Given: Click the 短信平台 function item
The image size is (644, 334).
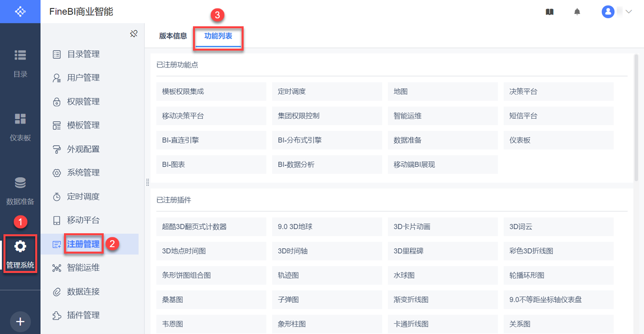Looking at the screenshot, I should point(559,116).
